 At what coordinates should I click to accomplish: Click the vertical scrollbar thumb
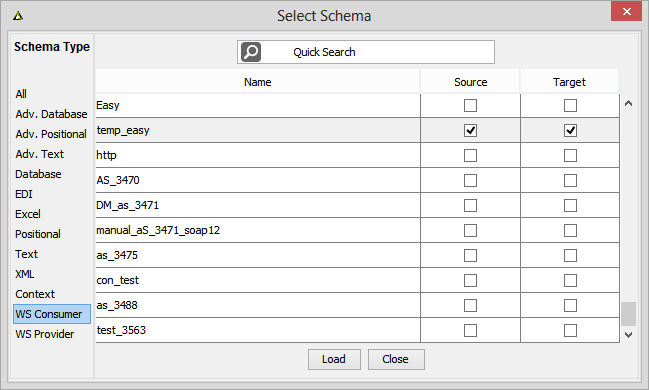click(628, 314)
